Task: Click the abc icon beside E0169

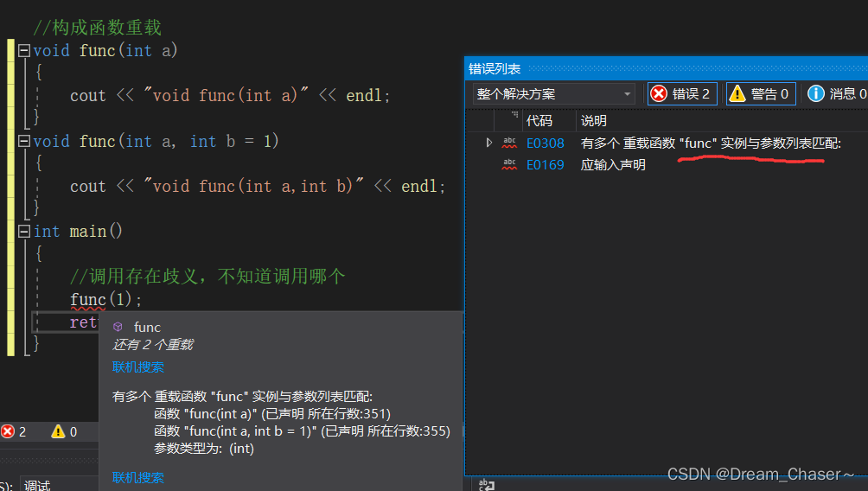Action: click(509, 164)
